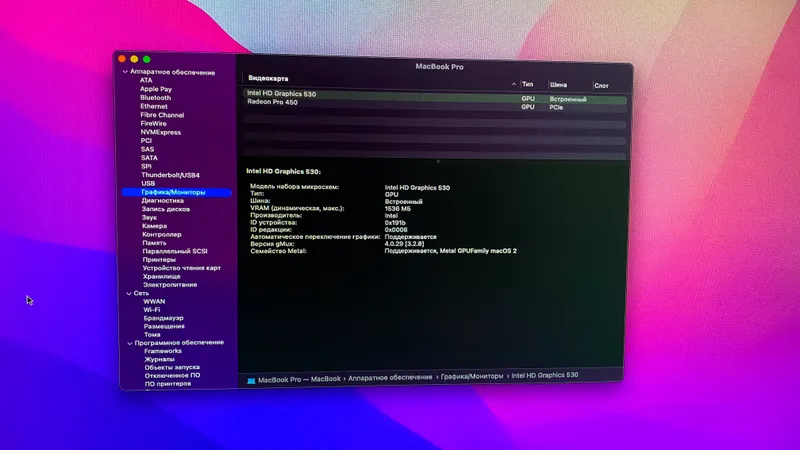The image size is (800, 450).
Task: Select Параллельный SCSI entry
Action: (x=174, y=251)
